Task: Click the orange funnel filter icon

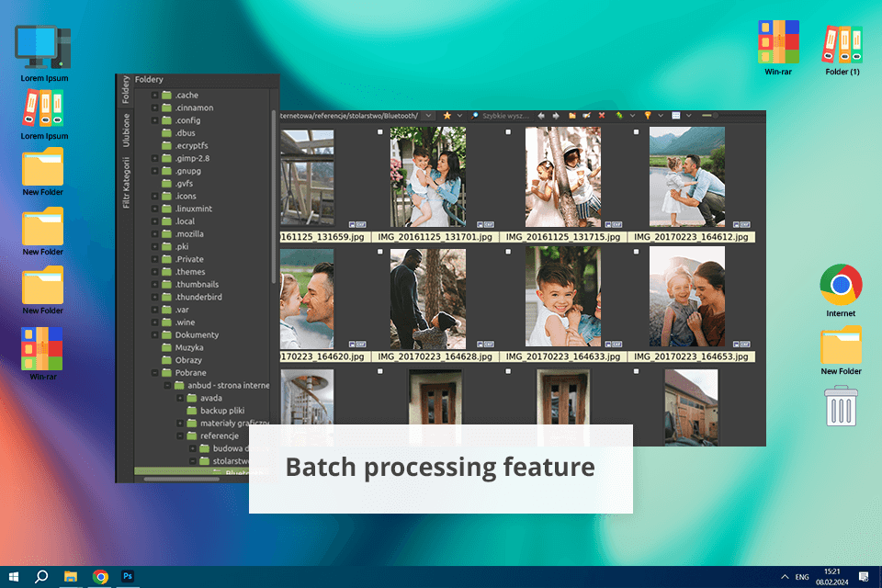Action: (x=648, y=116)
